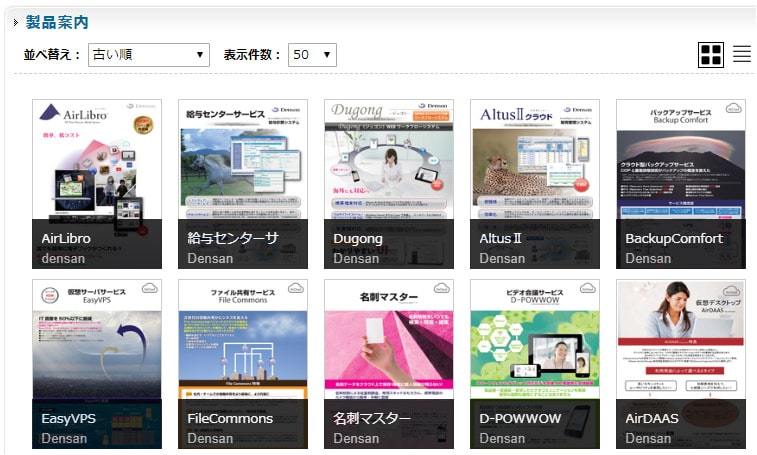Image resolution: width=757 pixels, height=455 pixels.
Task: Click Densan under Altus II
Action: click(x=502, y=258)
